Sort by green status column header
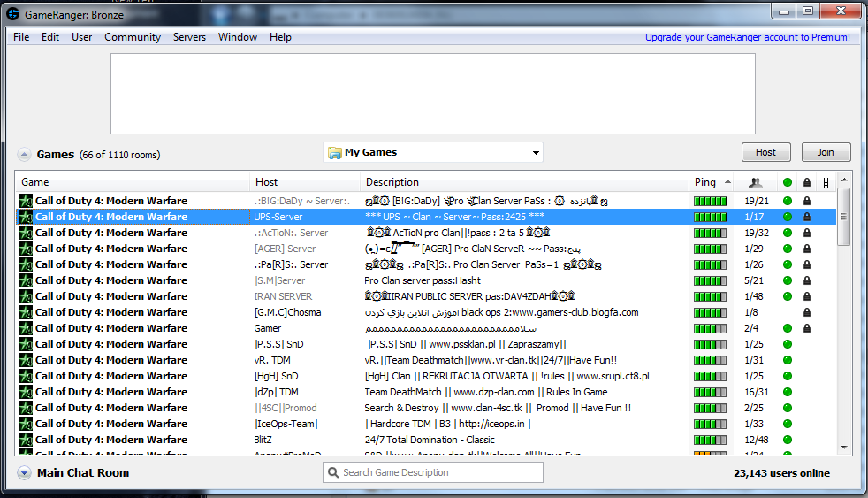 coord(788,182)
